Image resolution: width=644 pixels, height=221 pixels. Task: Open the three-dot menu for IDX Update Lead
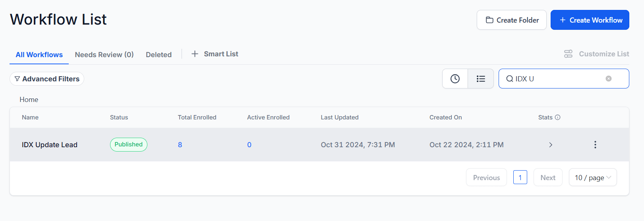[x=595, y=145]
